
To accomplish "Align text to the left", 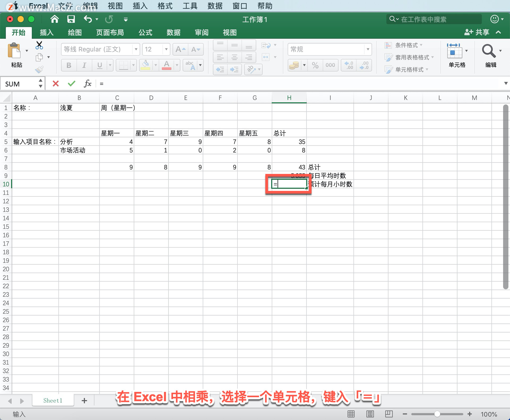I will (x=220, y=57).
